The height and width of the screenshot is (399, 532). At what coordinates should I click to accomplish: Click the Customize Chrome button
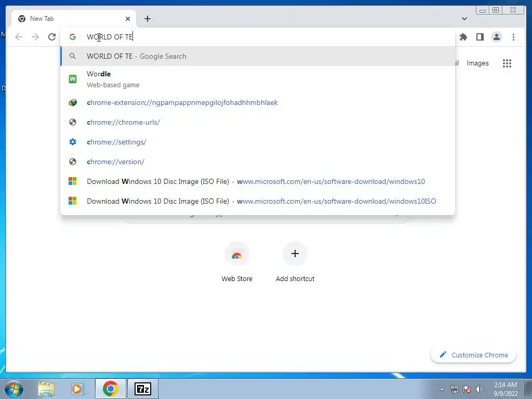coord(474,355)
